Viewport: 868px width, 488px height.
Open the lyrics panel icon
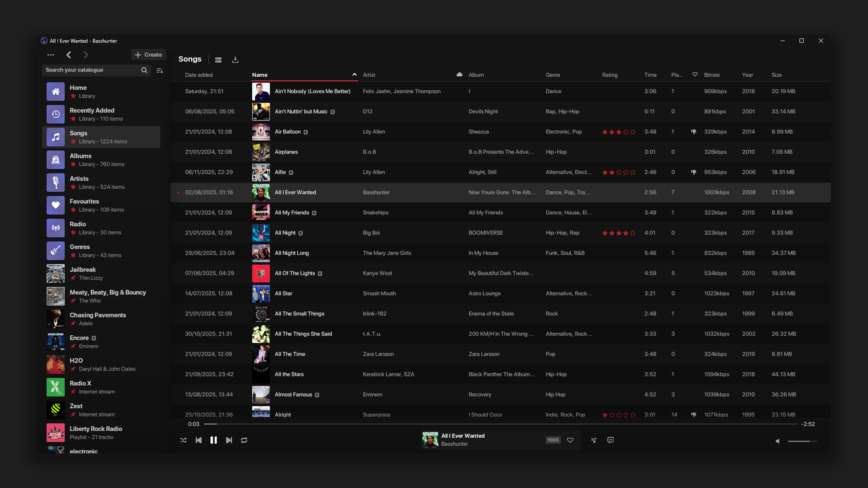pos(611,440)
